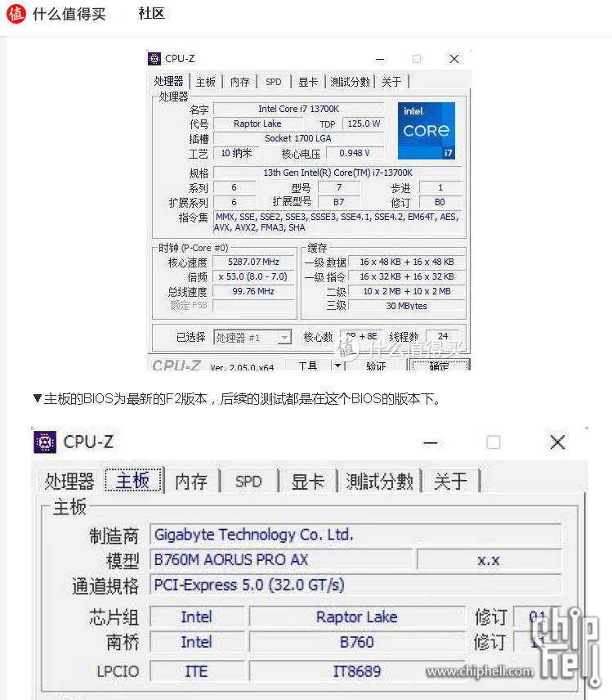Open the 处理器 #1 selection dropdown

pyautogui.click(x=252, y=338)
